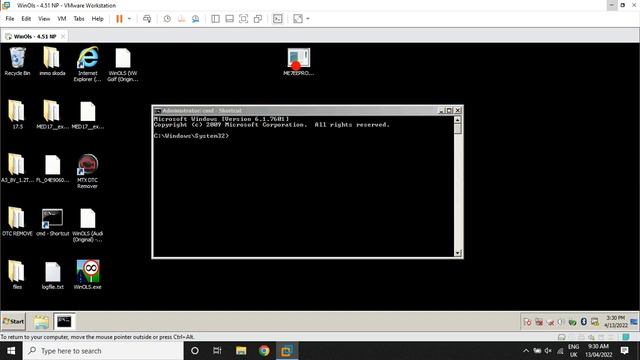Click the cmd button on guest taskbar
Image resolution: width=640 pixels, height=360 pixels.
pyautogui.click(x=64, y=322)
